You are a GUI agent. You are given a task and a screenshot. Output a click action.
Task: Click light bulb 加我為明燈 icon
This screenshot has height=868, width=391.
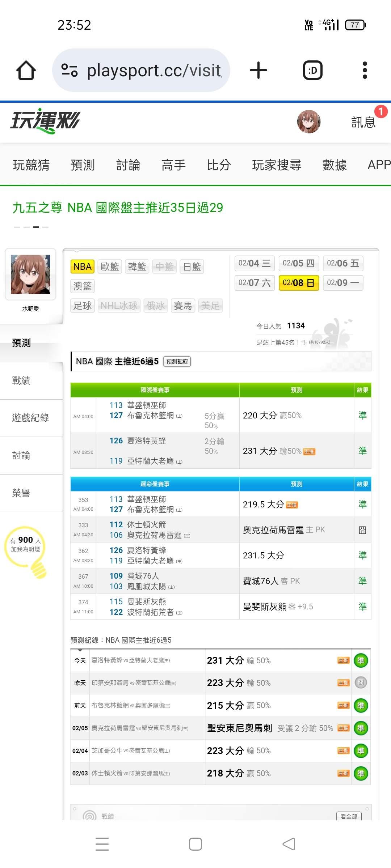pyautogui.click(x=26, y=552)
